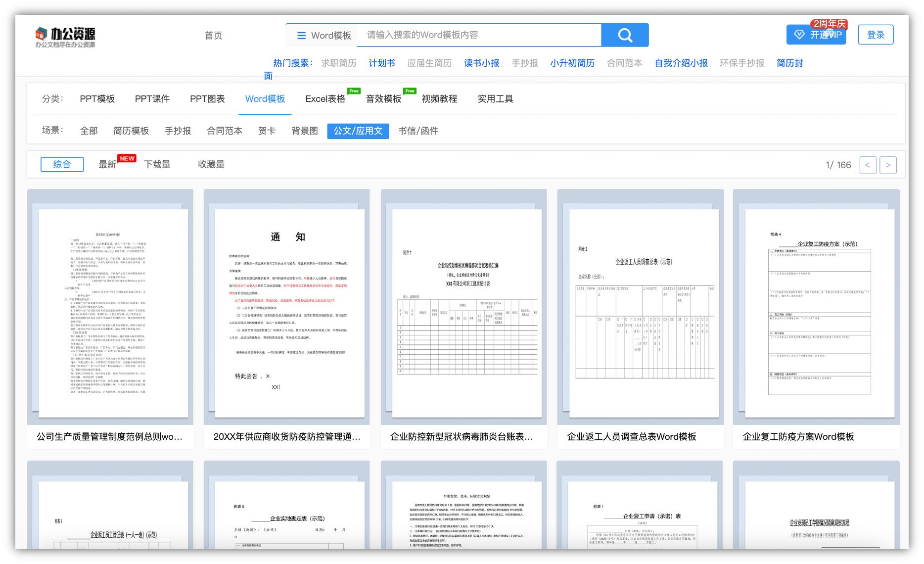Viewport: 924px width, 564px height.
Task: Click the previous page arrow
Action: [868, 165]
